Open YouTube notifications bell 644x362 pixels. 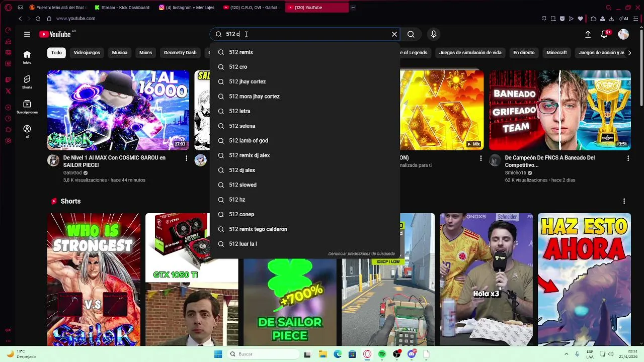605,34
